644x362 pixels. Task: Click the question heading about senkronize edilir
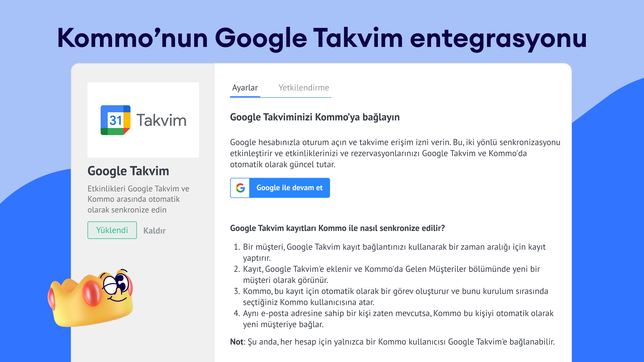coord(337,228)
